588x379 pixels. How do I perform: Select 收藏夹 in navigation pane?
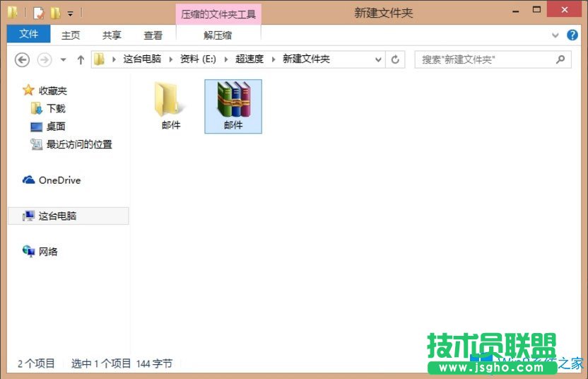53,91
